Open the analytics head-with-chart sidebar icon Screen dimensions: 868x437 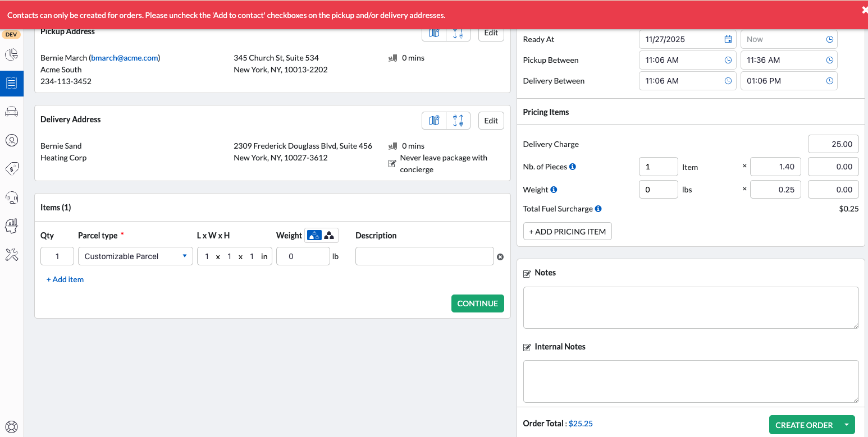11,226
